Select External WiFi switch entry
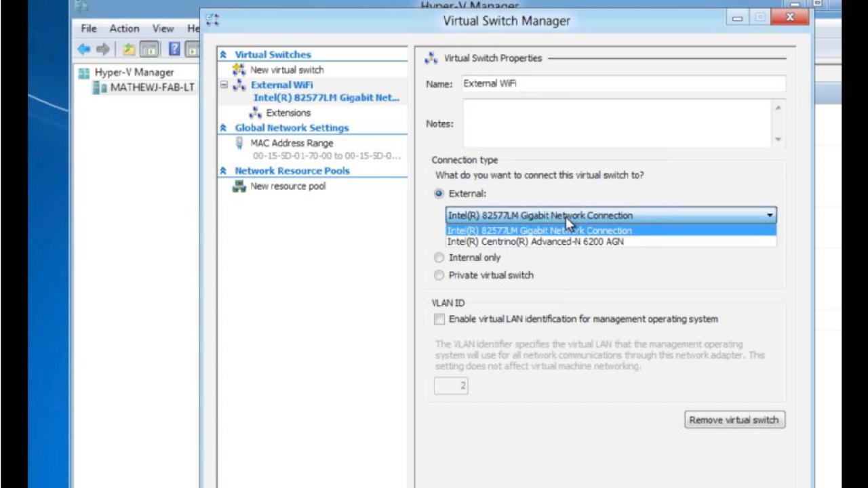Image resolution: width=868 pixels, height=488 pixels. (x=281, y=85)
